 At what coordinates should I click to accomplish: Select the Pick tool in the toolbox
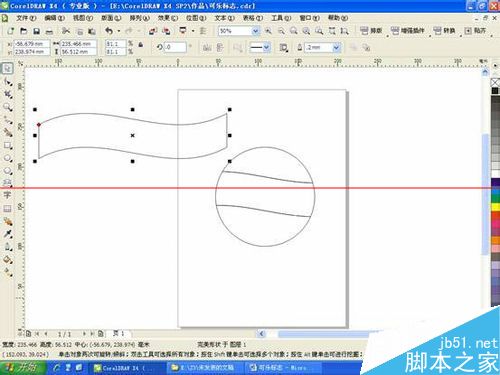tap(7, 68)
